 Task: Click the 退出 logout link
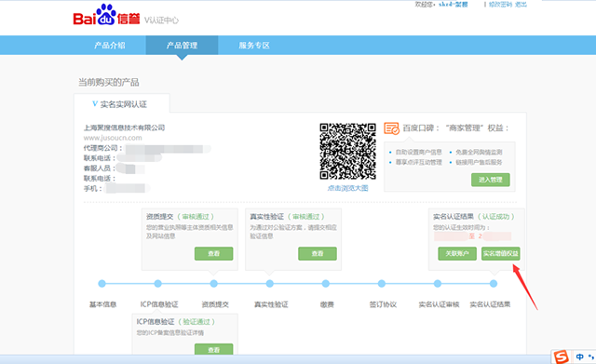coord(521,5)
